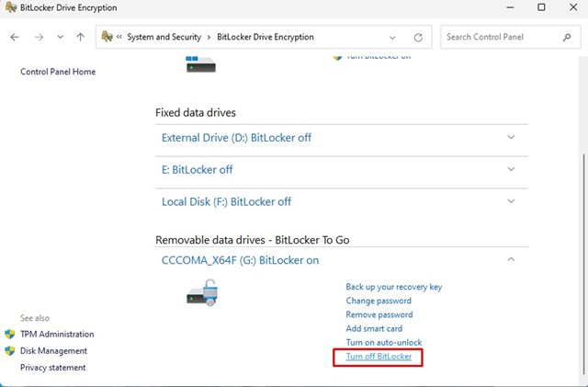This screenshot has height=387, width=588.
Task: Collapse the CCCOMA_X64F (G:) section
Action: [x=512, y=260]
